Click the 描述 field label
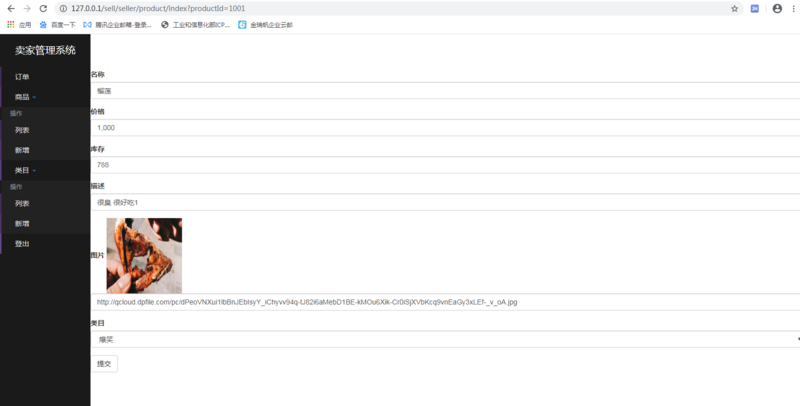 tap(98, 186)
